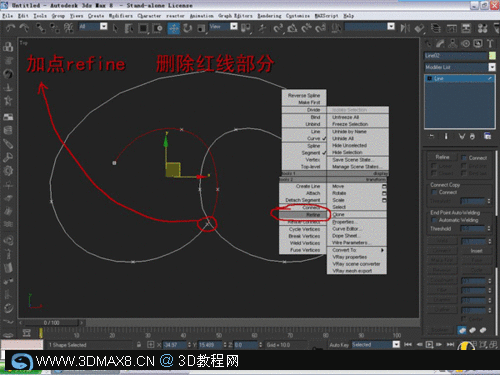Toggle the Angle Snap icon
This screenshot has width=500, height=375.
click(292, 28)
